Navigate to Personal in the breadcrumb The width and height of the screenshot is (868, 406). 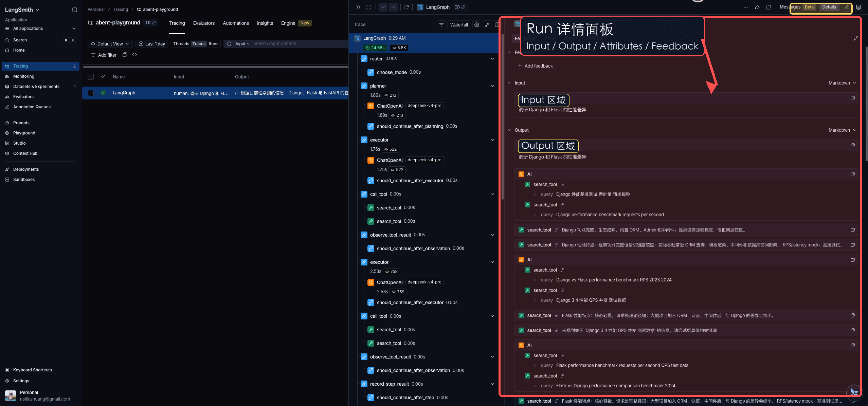point(96,10)
